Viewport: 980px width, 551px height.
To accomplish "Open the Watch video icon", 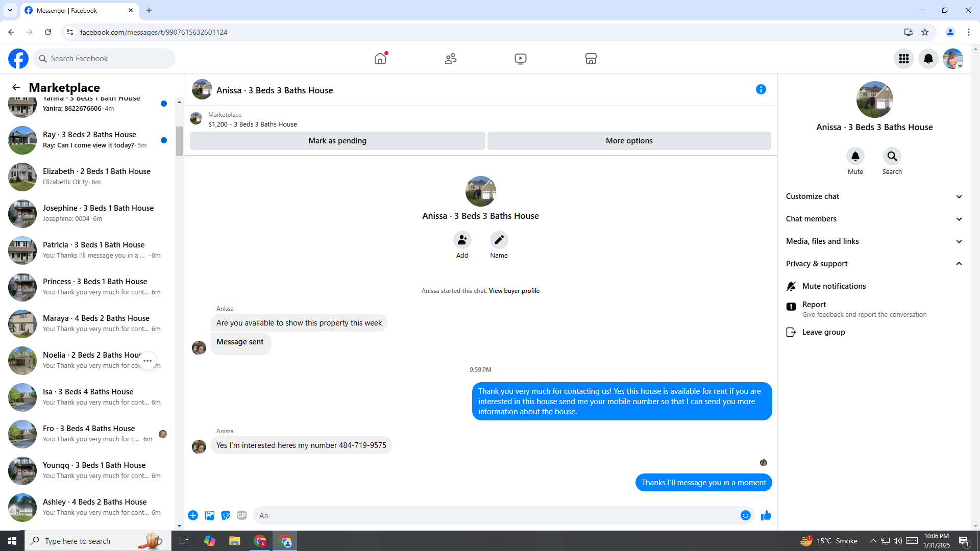I will (x=521, y=59).
